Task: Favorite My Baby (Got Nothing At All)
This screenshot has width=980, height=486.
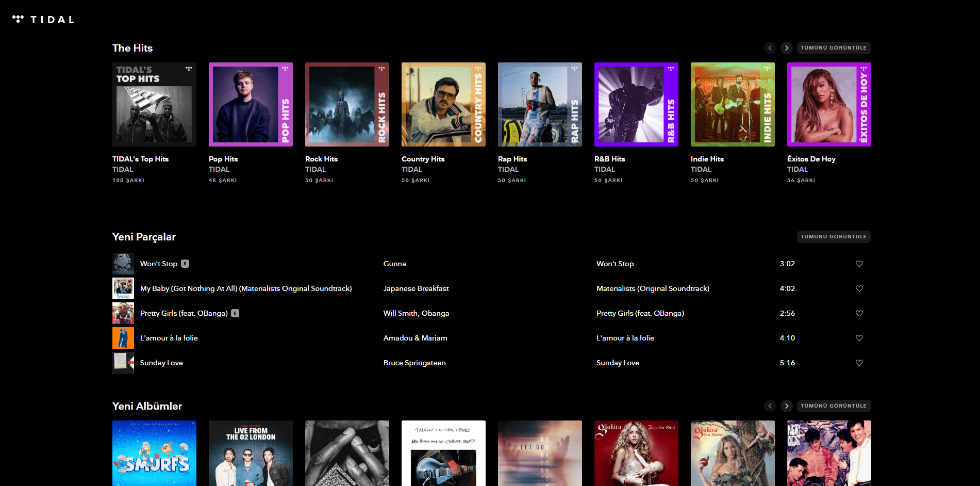Action: click(859, 288)
